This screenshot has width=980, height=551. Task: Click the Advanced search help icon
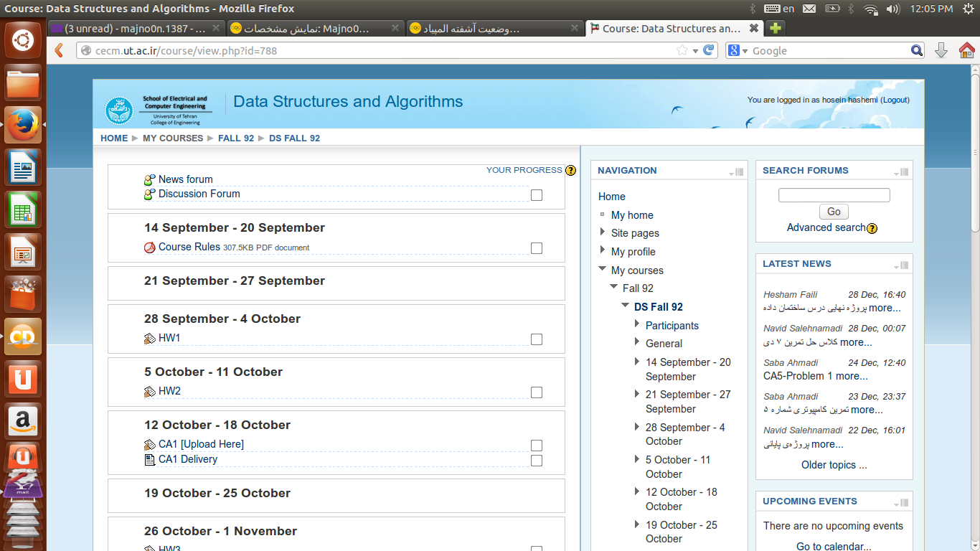click(x=872, y=228)
